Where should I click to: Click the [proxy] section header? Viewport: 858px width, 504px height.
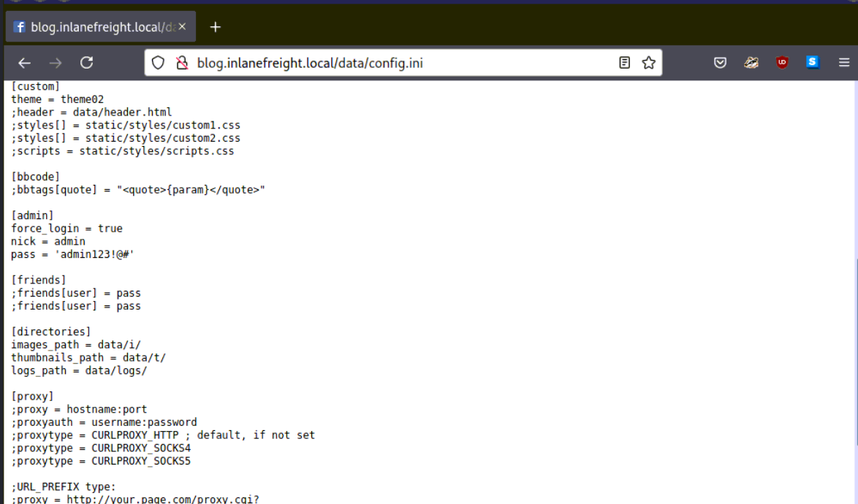click(x=32, y=397)
